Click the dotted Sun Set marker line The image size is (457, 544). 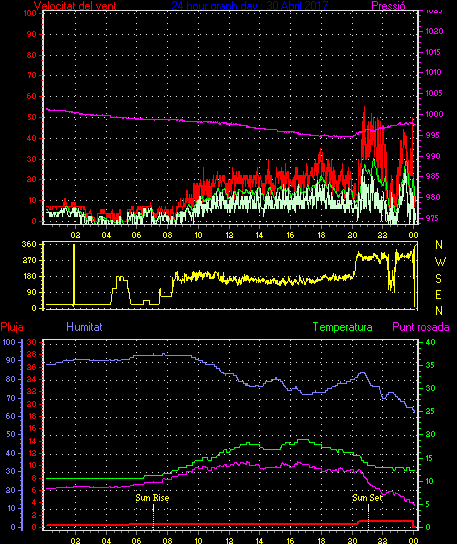coord(368,517)
